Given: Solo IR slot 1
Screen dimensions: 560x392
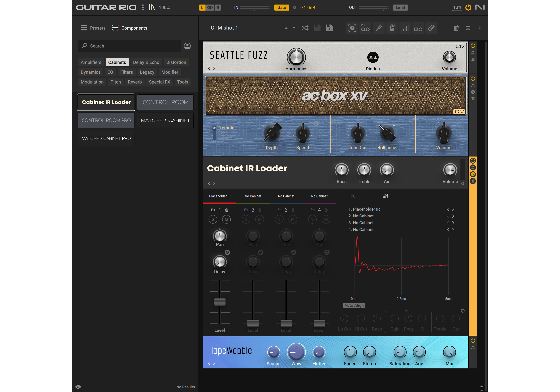Looking at the screenshot, I should tap(213, 219).
